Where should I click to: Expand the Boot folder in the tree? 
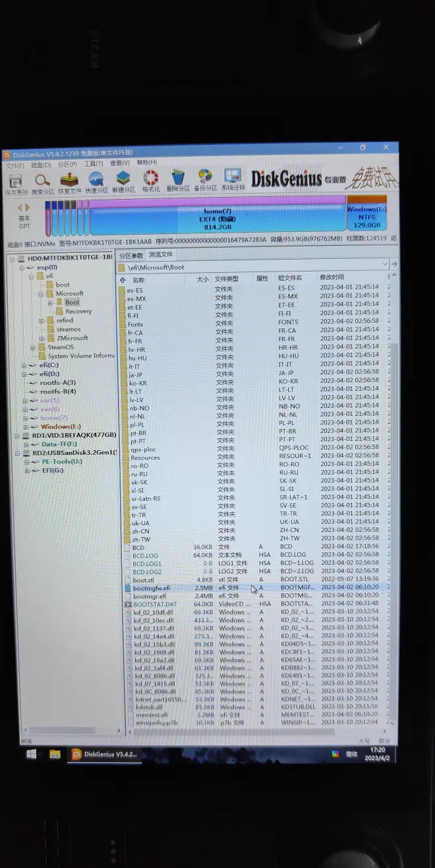(50, 303)
